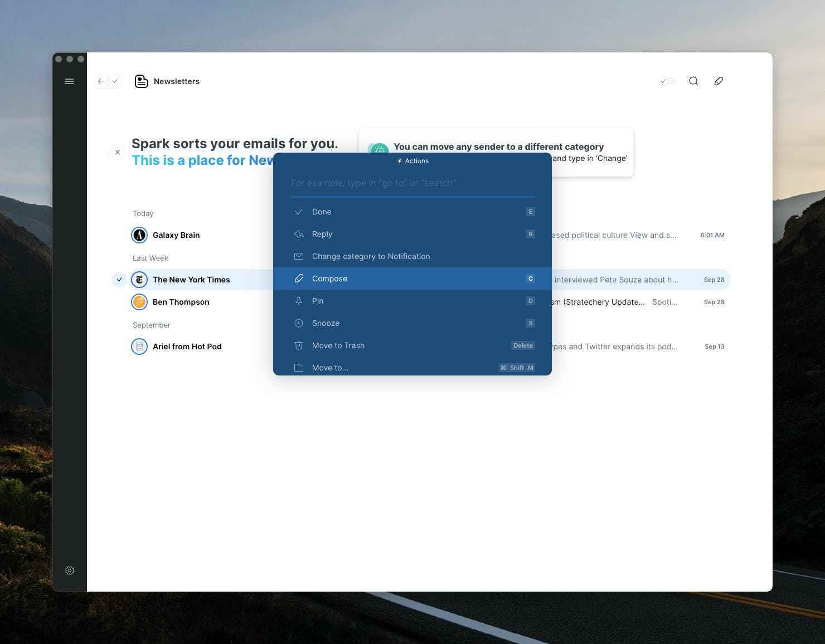825x644 pixels.
Task: Click The New York Times avatar
Action: click(139, 280)
